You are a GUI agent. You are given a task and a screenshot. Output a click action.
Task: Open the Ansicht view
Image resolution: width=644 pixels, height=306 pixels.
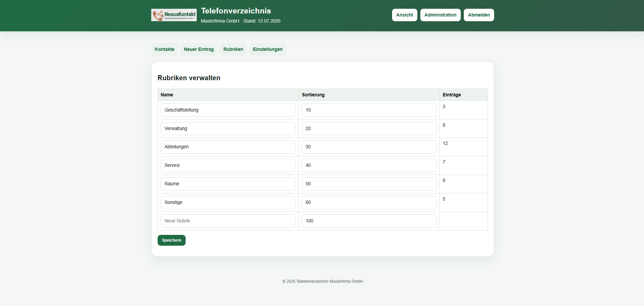coord(405,15)
